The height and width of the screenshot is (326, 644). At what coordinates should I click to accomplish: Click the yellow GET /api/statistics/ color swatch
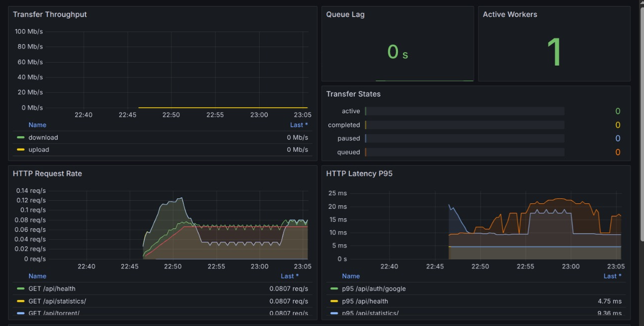click(21, 301)
